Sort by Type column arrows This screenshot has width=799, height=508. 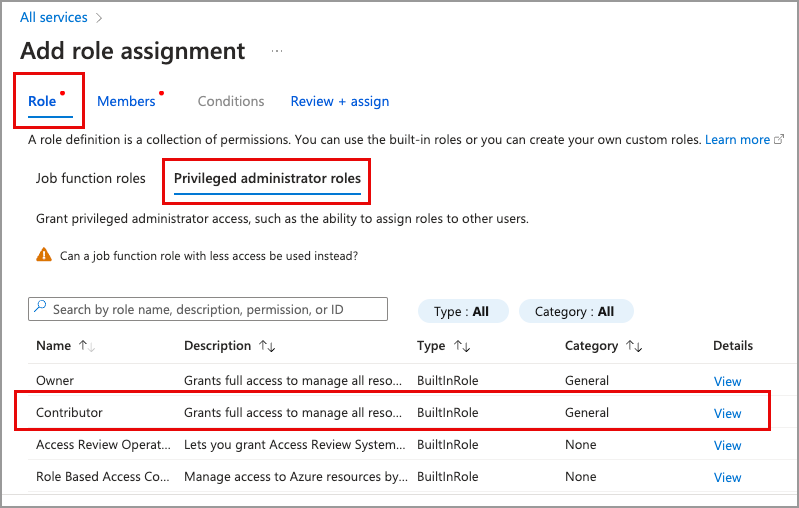pyautogui.click(x=462, y=346)
